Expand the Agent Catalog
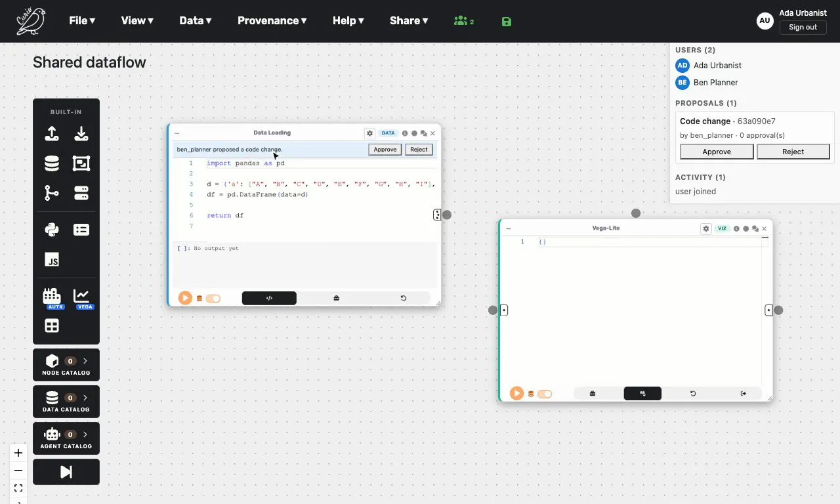 tap(66, 438)
